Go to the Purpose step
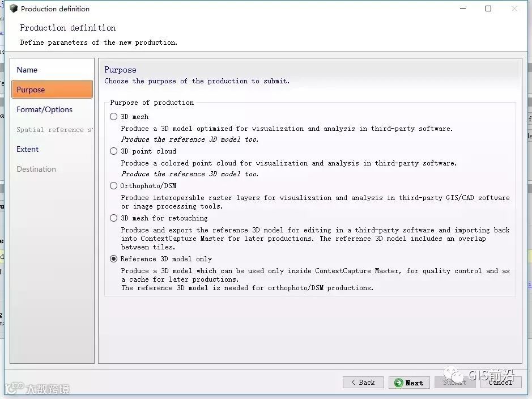The height and width of the screenshot is (399, 532). point(52,90)
